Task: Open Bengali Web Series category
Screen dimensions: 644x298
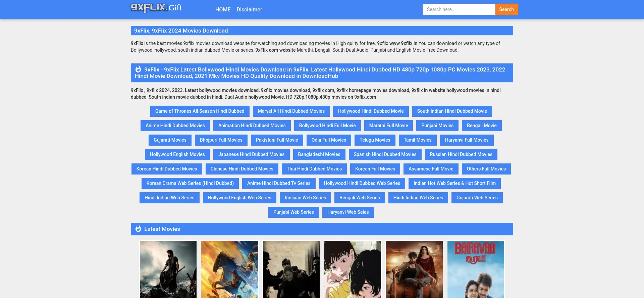Action: [x=360, y=198]
